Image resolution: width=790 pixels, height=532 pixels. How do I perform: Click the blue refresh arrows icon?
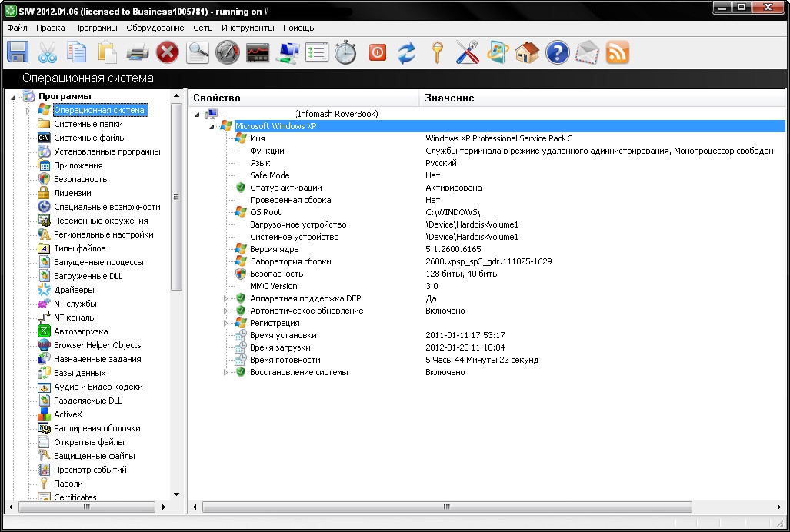coord(406,52)
